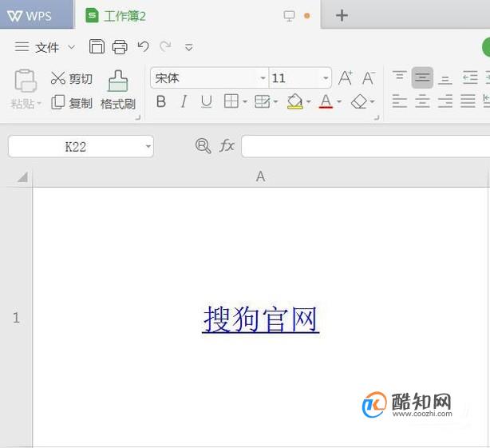Viewport: 490px width, 448px height.
Task: Toggle underline formatting
Action: tap(207, 101)
